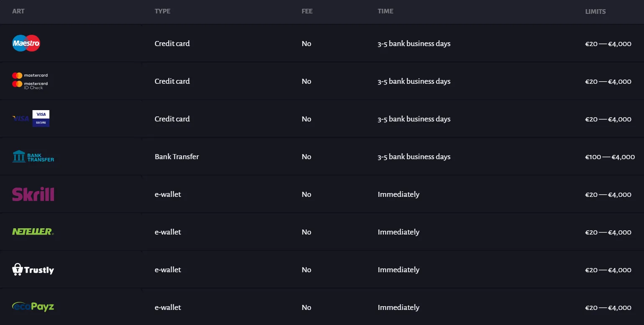Click the Skrill limit €20 — €4,000
Screen dimensions: 644x325
coord(608,194)
